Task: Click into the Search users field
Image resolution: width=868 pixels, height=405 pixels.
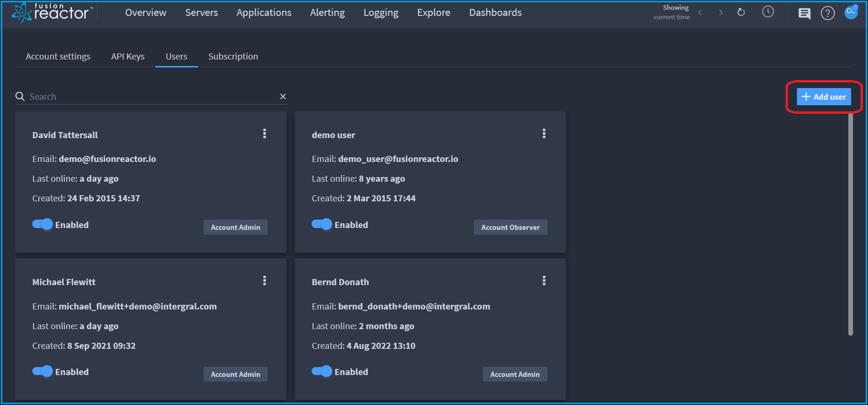Action: point(152,96)
